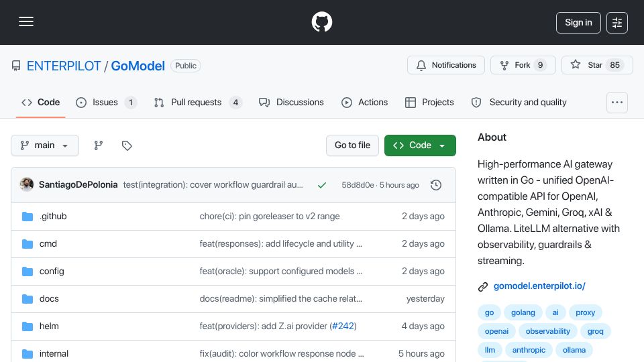Click the cmd folder icon
This screenshot has height=362, width=644.
click(28, 244)
